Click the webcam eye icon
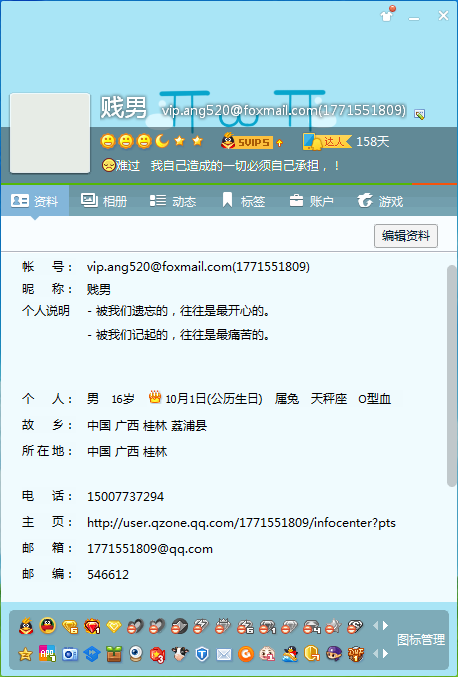This screenshot has width=458, height=677. [136, 654]
